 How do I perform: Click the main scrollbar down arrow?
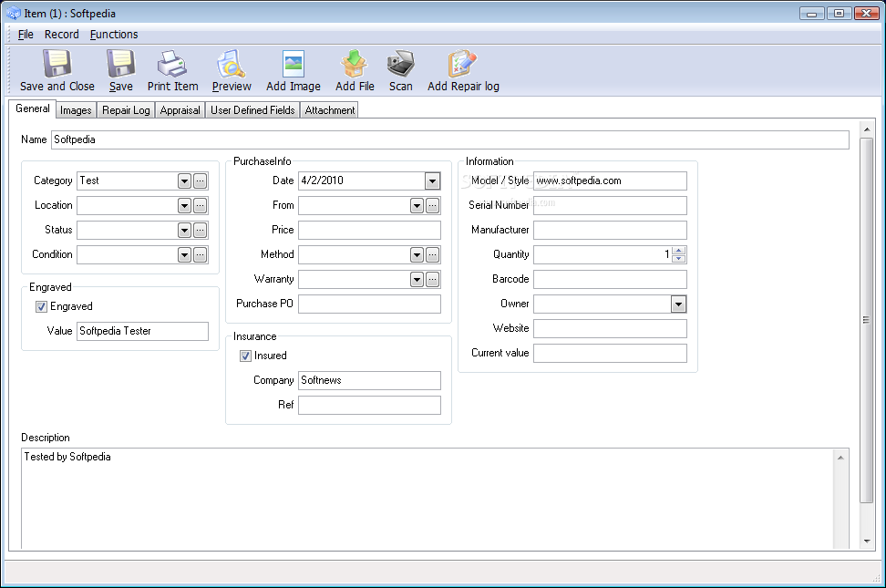[866, 542]
